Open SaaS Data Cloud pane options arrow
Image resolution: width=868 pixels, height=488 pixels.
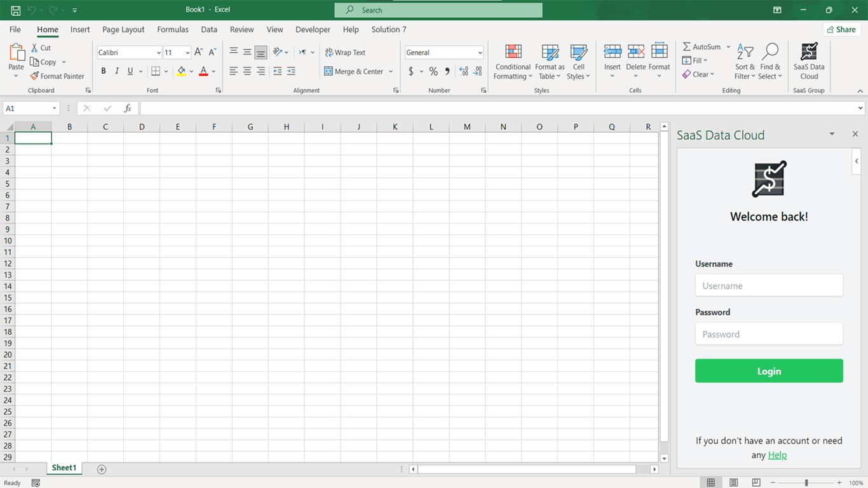[x=832, y=134]
